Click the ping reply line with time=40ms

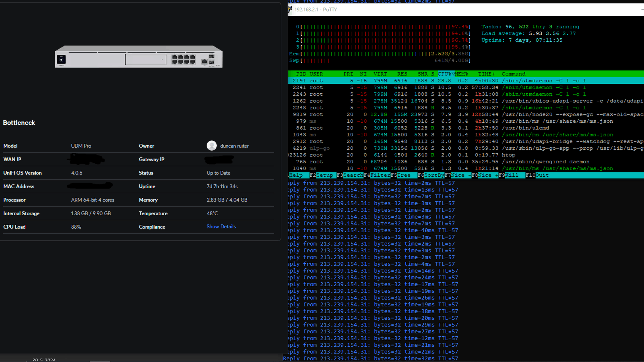tap(373, 230)
